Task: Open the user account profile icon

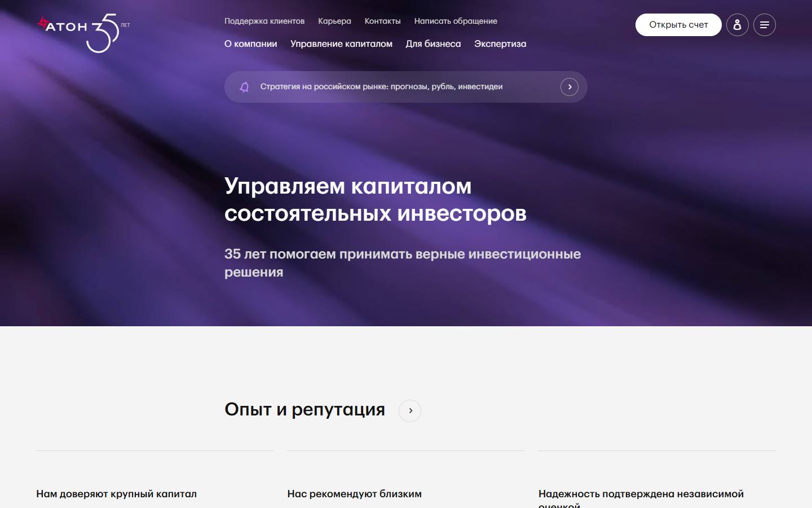Action: (x=737, y=25)
